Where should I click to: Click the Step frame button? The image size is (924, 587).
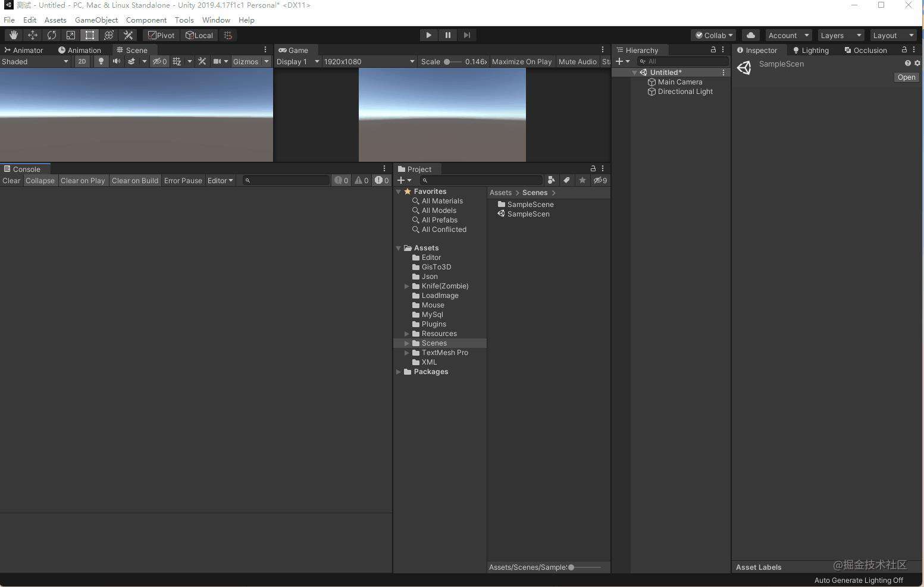(466, 35)
